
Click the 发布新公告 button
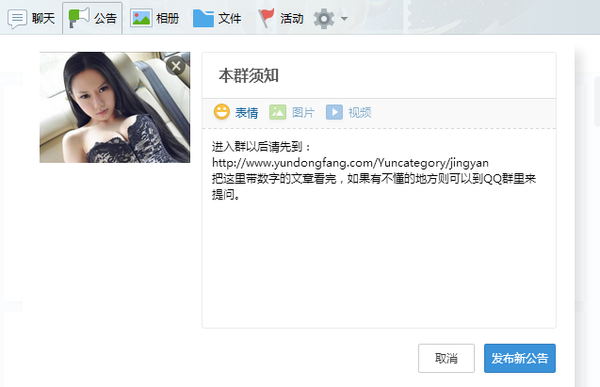pos(520,358)
